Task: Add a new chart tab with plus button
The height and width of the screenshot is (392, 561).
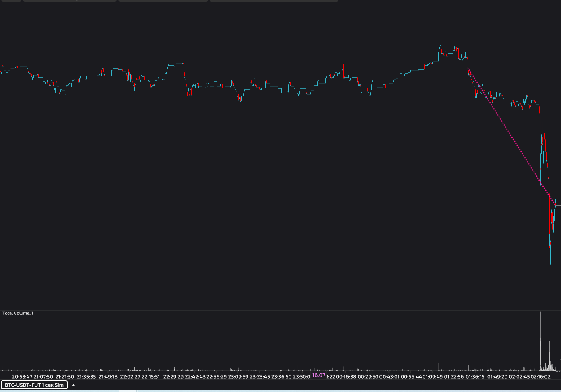Action: (x=73, y=385)
